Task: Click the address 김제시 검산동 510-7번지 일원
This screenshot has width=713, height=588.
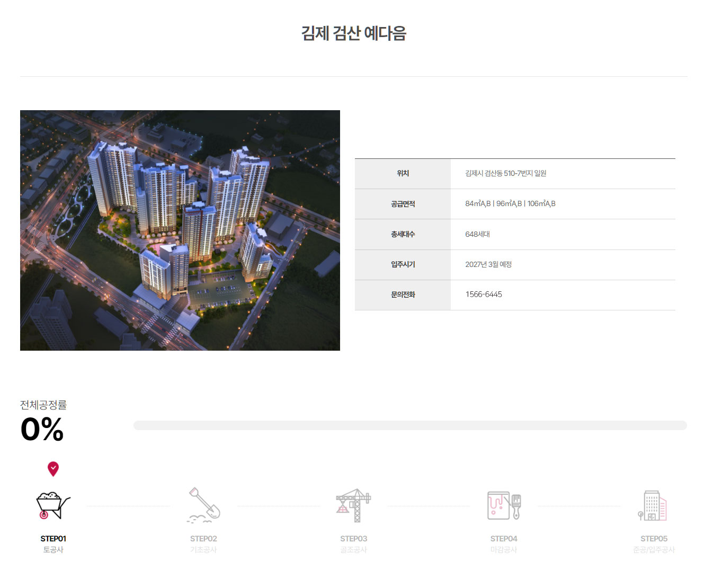Action: click(x=506, y=173)
